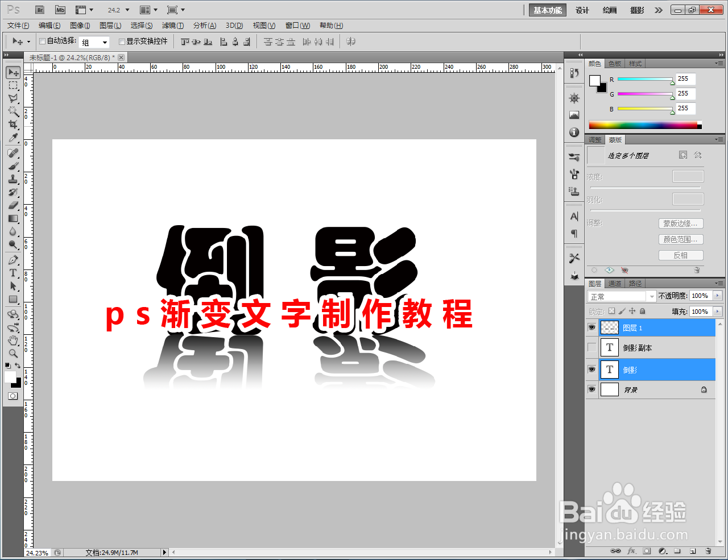Click the 反相 button in the 蒙版 panel

(681, 255)
